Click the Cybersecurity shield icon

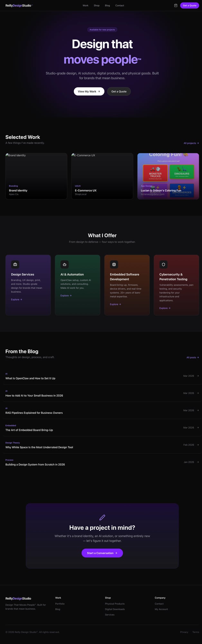point(163,264)
